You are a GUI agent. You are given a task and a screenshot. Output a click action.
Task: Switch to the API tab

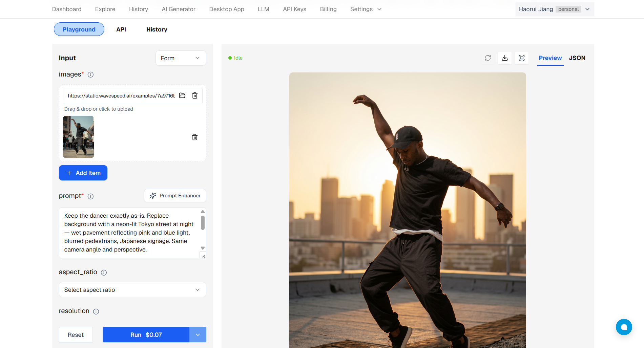click(121, 29)
